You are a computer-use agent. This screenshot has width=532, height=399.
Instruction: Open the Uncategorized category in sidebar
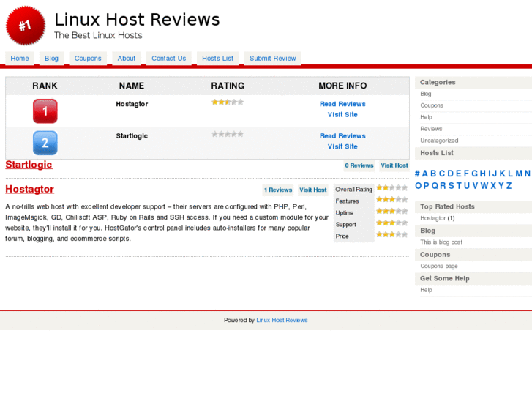(x=439, y=141)
